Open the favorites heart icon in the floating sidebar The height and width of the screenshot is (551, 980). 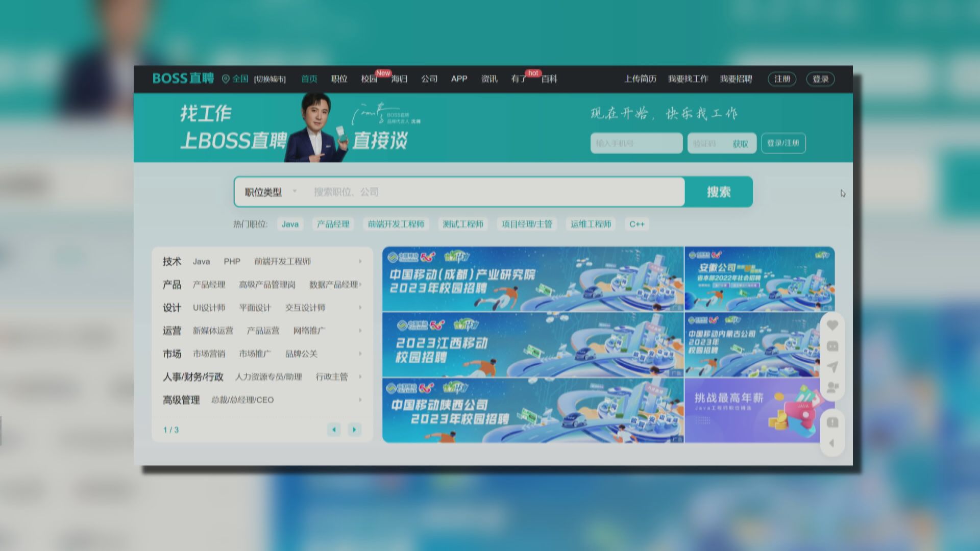[x=834, y=325]
